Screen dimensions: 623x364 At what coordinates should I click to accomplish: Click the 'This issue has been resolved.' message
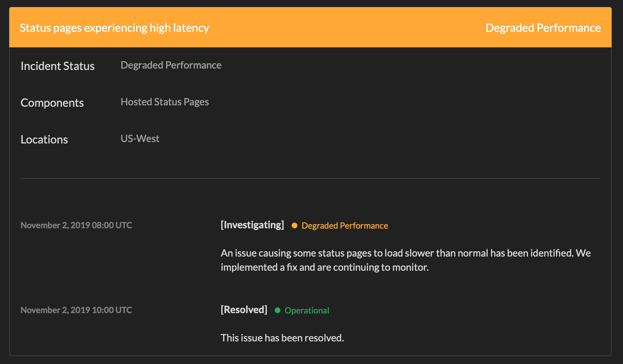click(282, 338)
